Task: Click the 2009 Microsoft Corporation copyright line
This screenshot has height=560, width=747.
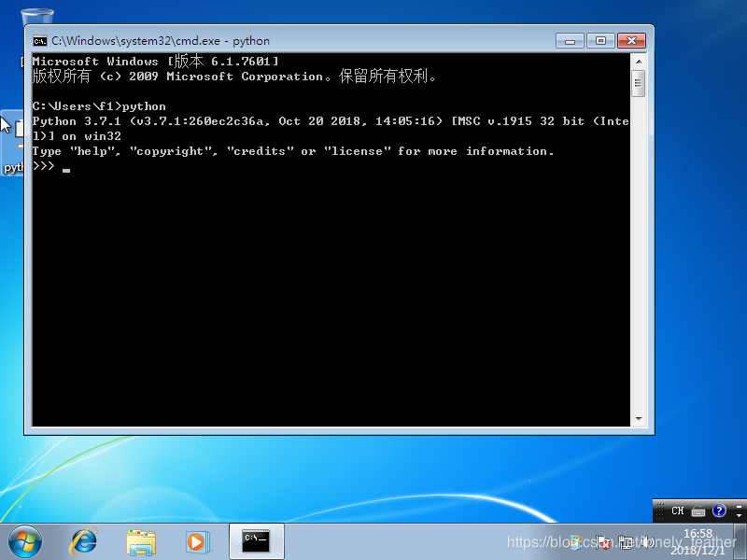Action: click(234, 77)
